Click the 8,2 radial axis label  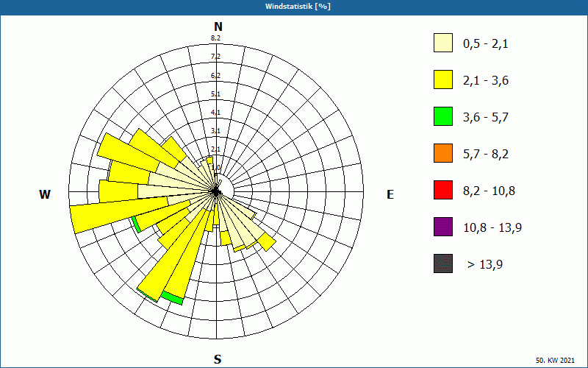[215, 38]
